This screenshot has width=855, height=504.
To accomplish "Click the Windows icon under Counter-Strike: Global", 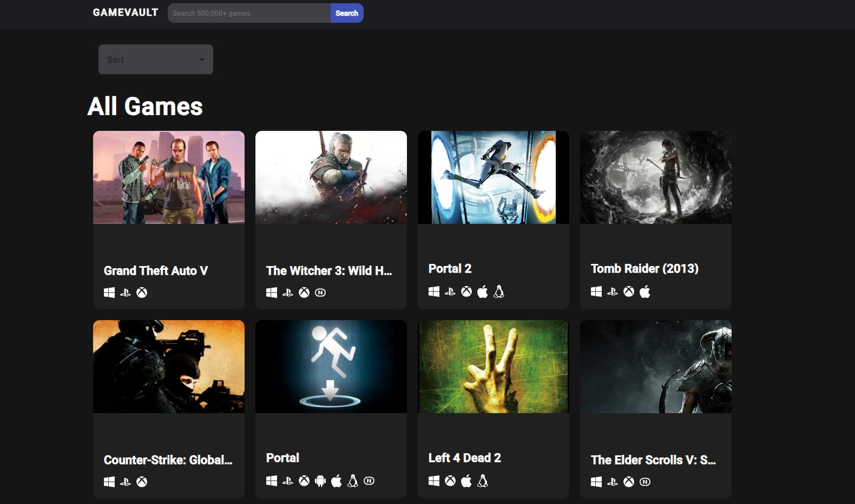I will (x=109, y=482).
